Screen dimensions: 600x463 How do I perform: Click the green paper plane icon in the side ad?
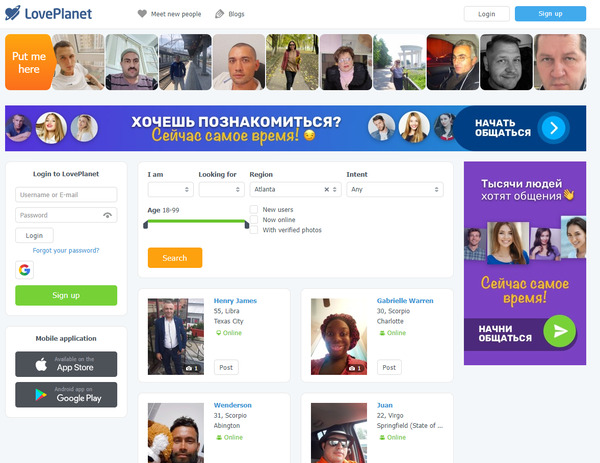point(560,331)
